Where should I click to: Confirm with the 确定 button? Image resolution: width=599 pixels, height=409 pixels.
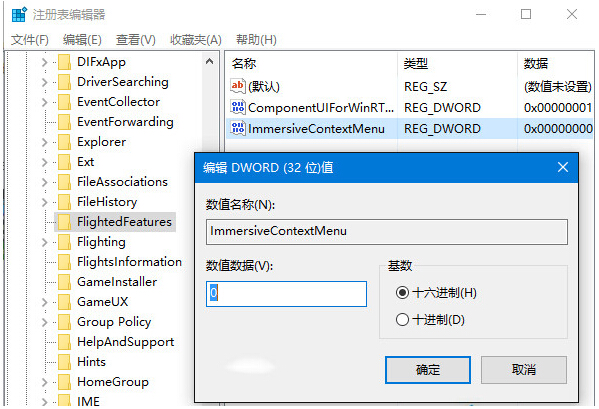coord(427,370)
